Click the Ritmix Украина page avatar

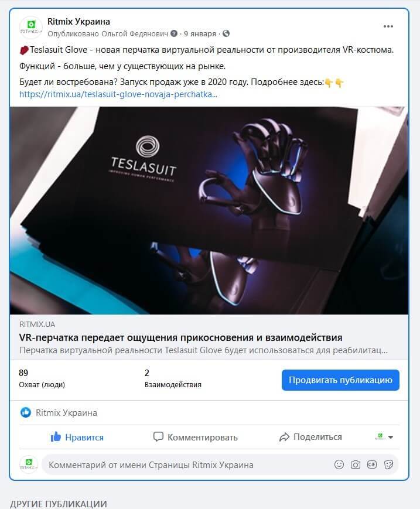(31, 28)
